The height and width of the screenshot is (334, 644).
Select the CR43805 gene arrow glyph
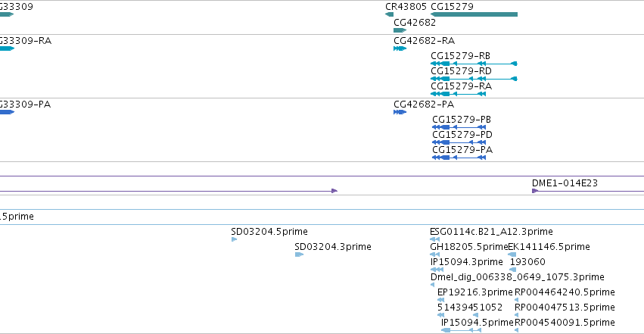click(390, 14)
